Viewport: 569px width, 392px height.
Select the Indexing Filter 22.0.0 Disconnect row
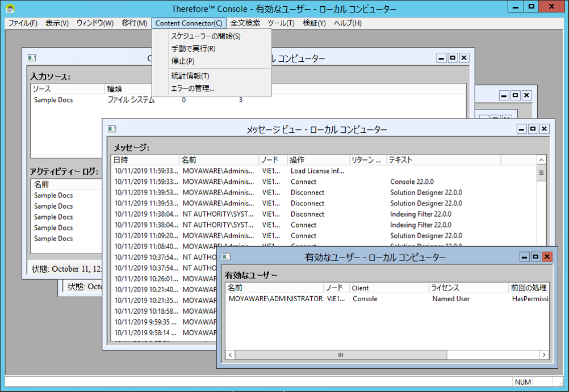(323, 214)
